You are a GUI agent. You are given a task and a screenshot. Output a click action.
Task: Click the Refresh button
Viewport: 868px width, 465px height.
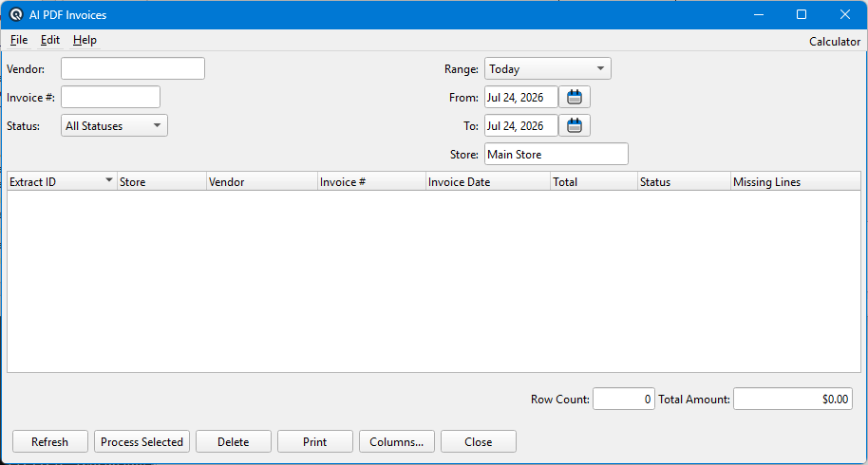pyautogui.click(x=49, y=442)
